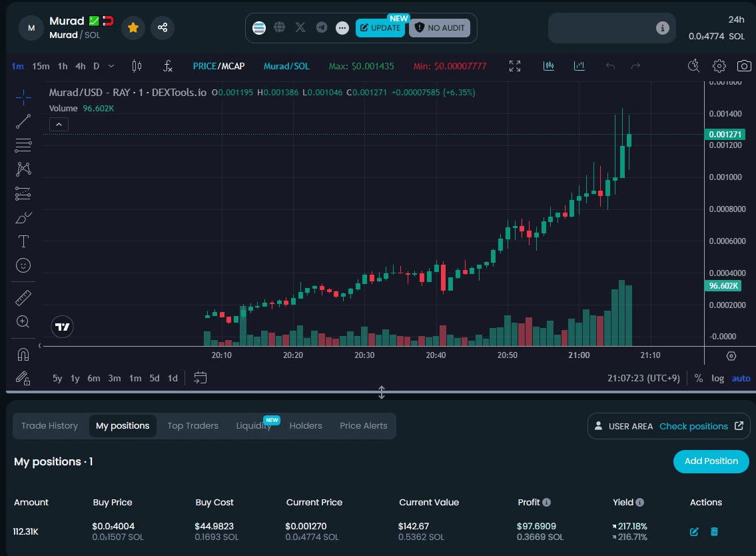Toggle the trades-on-chart icon

click(x=549, y=66)
